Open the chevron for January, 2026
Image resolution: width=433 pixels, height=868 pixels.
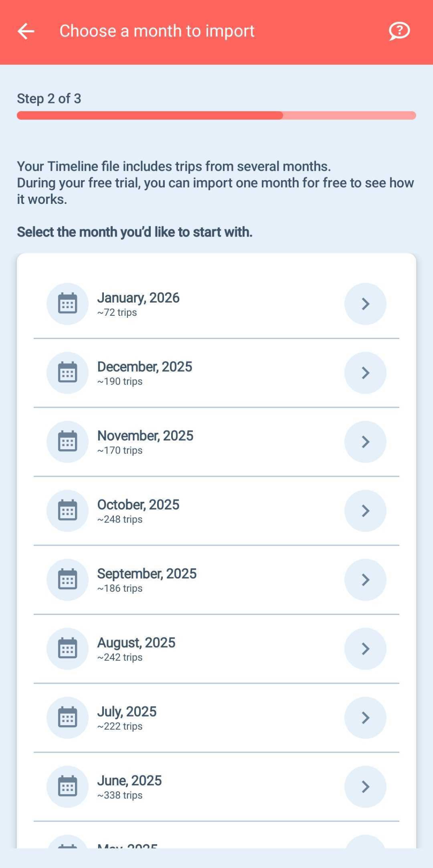(365, 304)
